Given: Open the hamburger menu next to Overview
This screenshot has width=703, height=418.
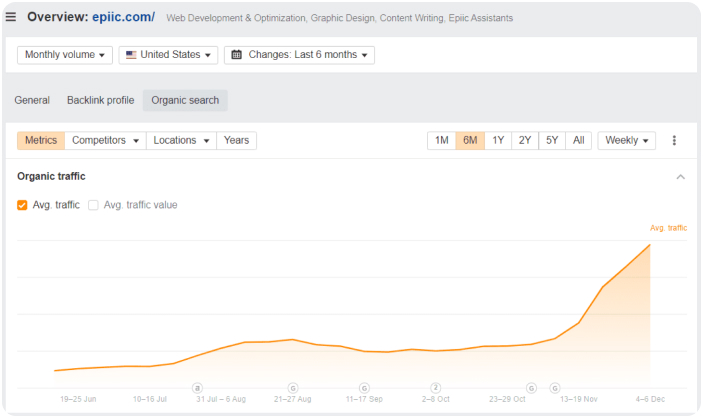Looking at the screenshot, I should pos(11,17).
